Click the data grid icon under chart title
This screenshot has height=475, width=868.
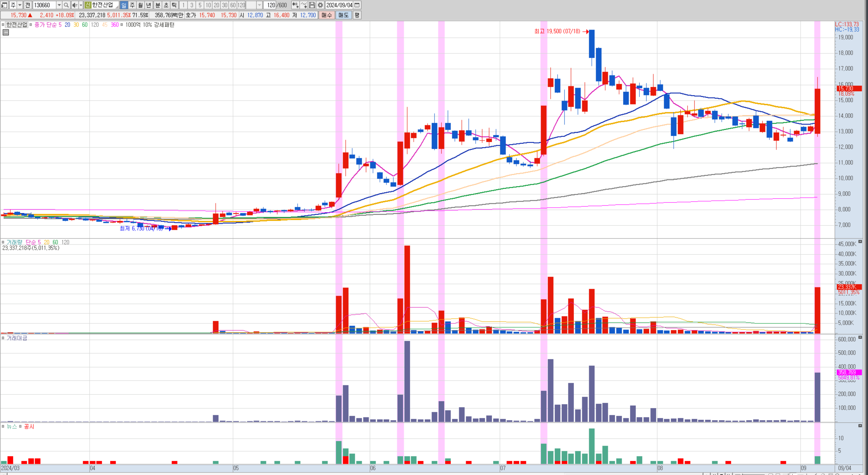pyautogui.click(x=6, y=32)
